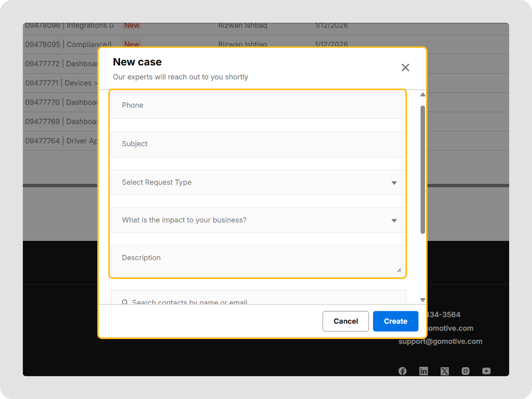Click the dialog scrollbar down arrow
532x399 pixels.
[423, 300]
